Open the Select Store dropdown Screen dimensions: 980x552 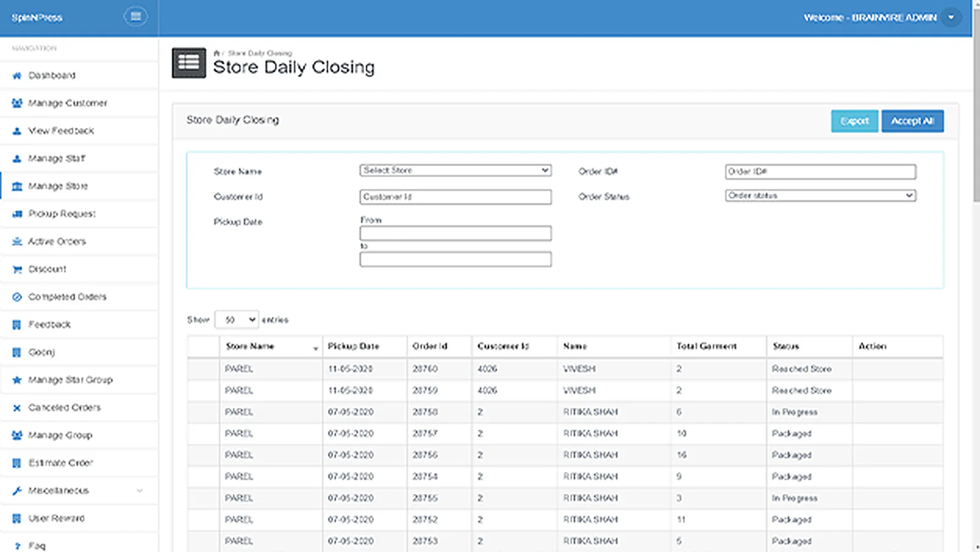coord(455,170)
